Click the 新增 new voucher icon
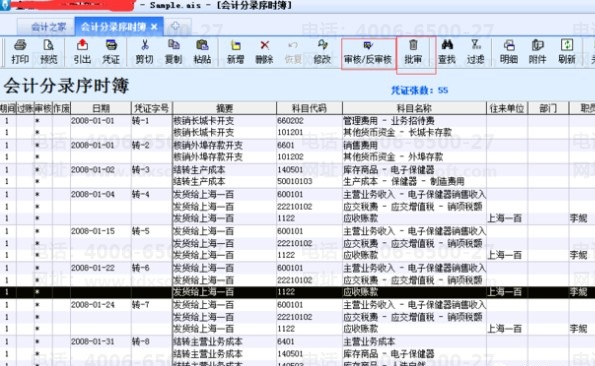The width and height of the screenshot is (595, 366). [x=236, y=45]
